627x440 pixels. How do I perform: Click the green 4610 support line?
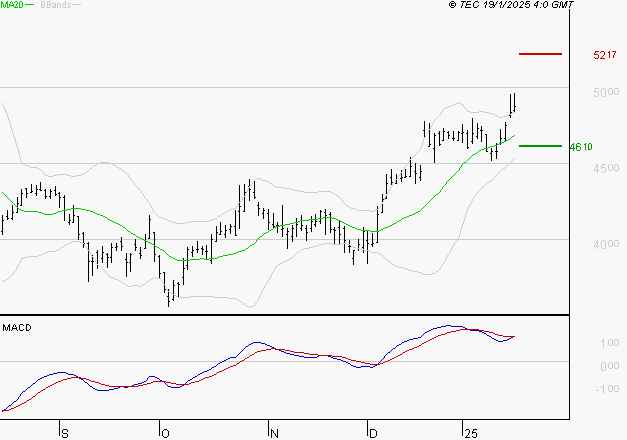(x=540, y=146)
